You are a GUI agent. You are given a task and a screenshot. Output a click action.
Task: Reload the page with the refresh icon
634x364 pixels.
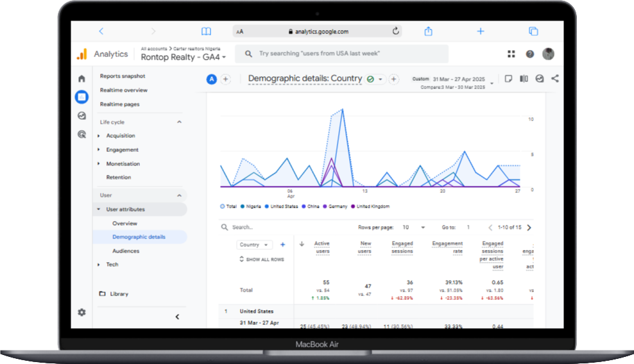395,31
